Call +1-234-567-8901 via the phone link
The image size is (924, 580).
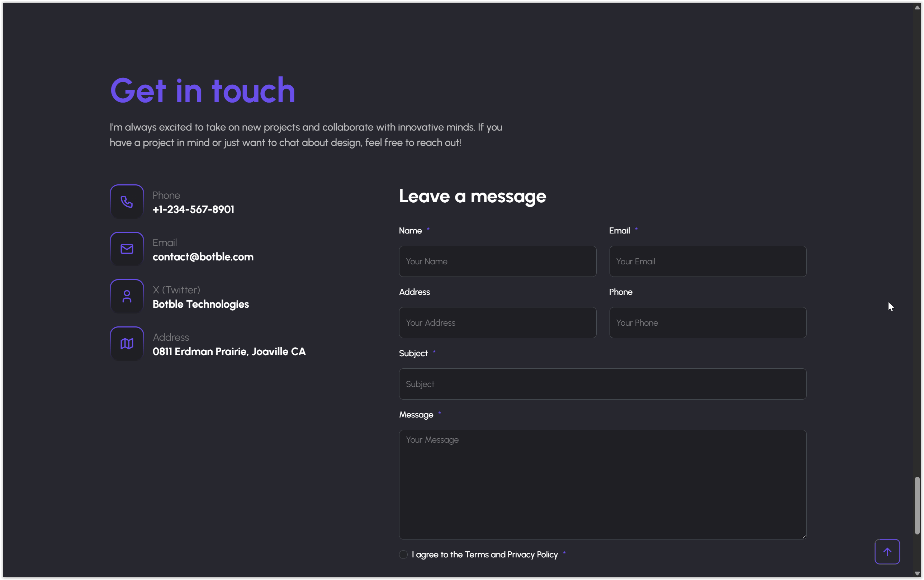[193, 209]
